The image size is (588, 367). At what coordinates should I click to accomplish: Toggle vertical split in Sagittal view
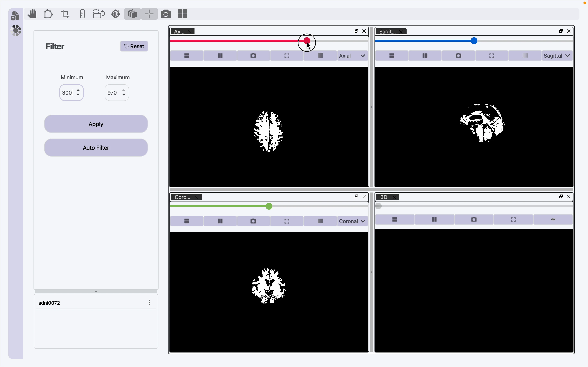coord(425,56)
